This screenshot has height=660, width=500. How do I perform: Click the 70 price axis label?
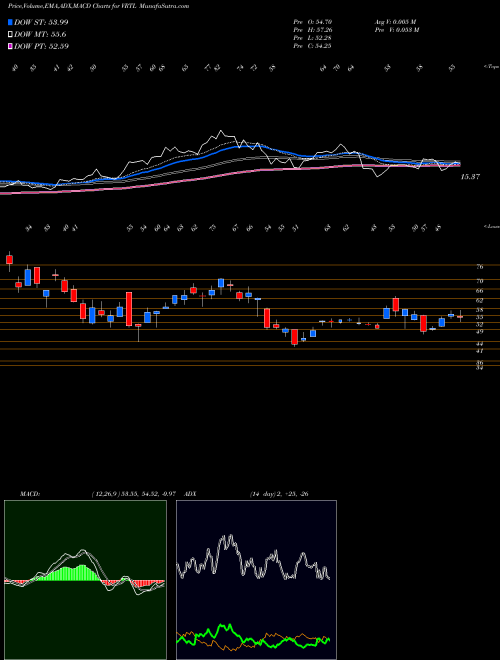pos(480,281)
